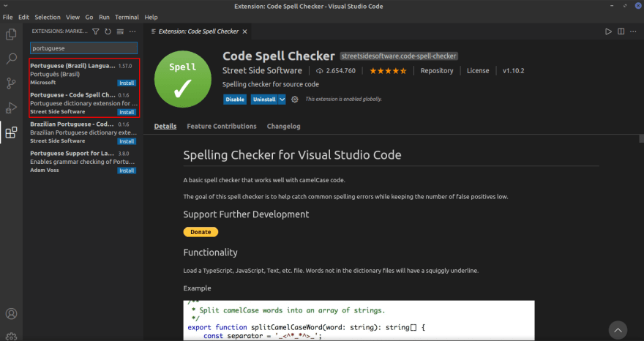This screenshot has width=644, height=341.
Task: Switch to the Feature Contributions tab
Action: pyautogui.click(x=222, y=127)
